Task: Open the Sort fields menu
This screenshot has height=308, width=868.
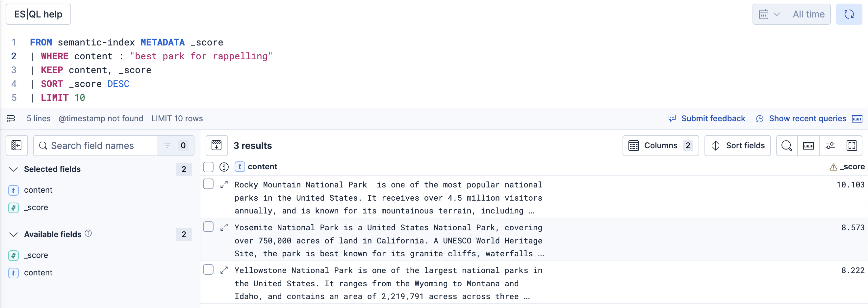Action: pos(738,145)
